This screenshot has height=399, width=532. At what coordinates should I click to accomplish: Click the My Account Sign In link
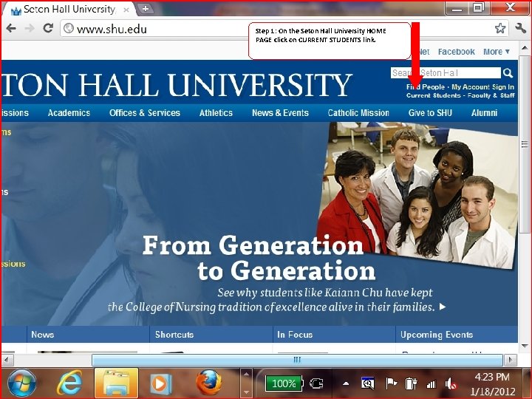tap(482, 87)
